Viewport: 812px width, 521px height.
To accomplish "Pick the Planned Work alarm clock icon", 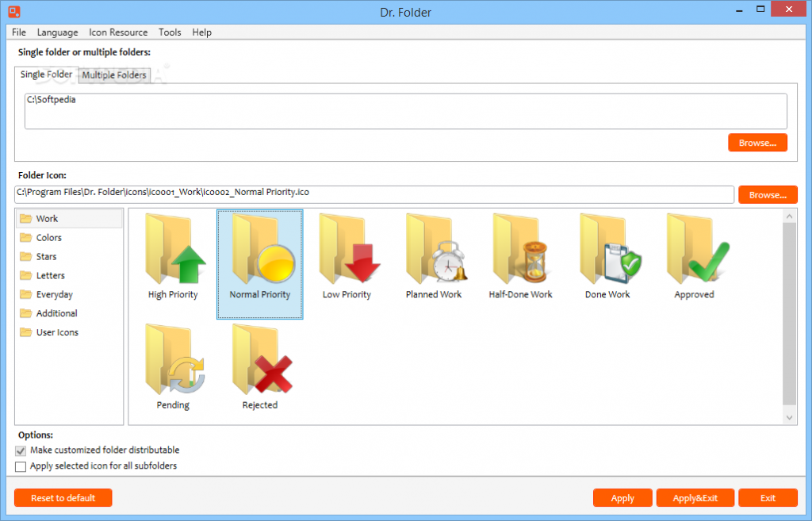I will click(x=434, y=257).
